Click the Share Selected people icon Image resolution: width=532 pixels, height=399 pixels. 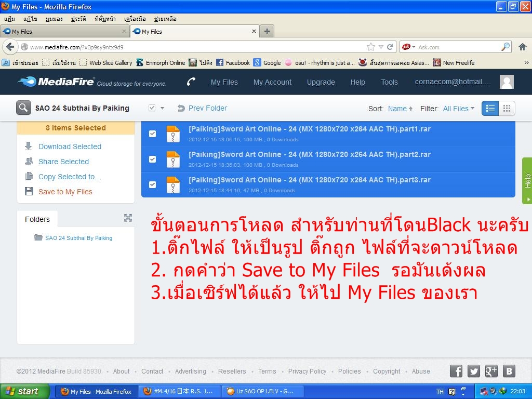pos(29,161)
